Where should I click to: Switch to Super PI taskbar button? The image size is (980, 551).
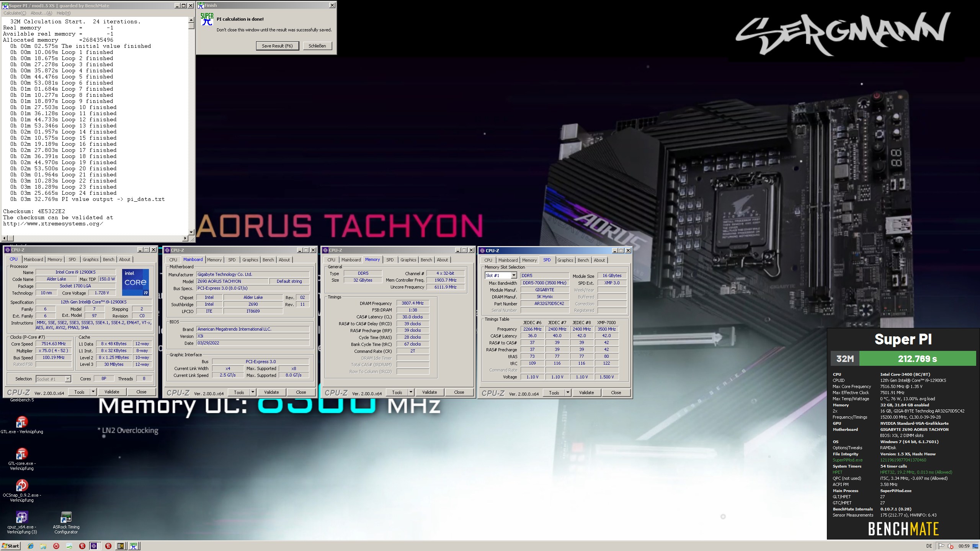tap(134, 546)
